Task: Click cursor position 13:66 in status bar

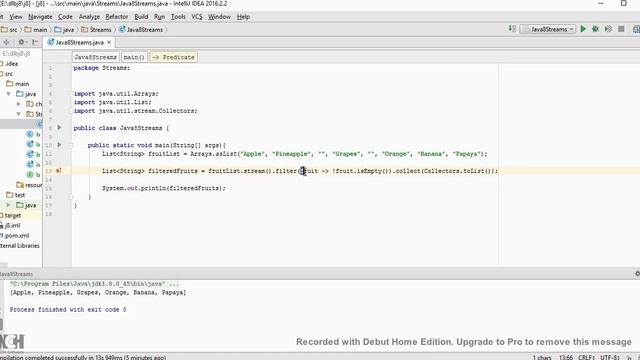Action: (566, 357)
